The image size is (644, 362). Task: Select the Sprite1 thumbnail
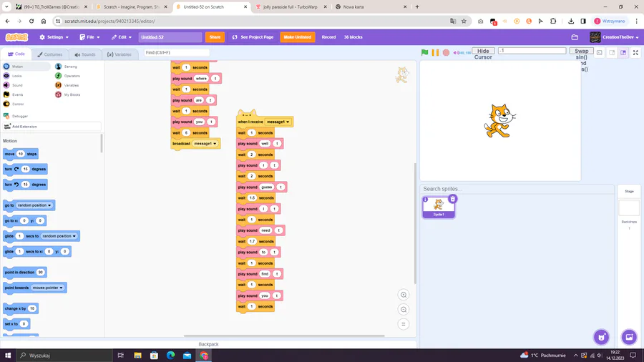[438, 207]
